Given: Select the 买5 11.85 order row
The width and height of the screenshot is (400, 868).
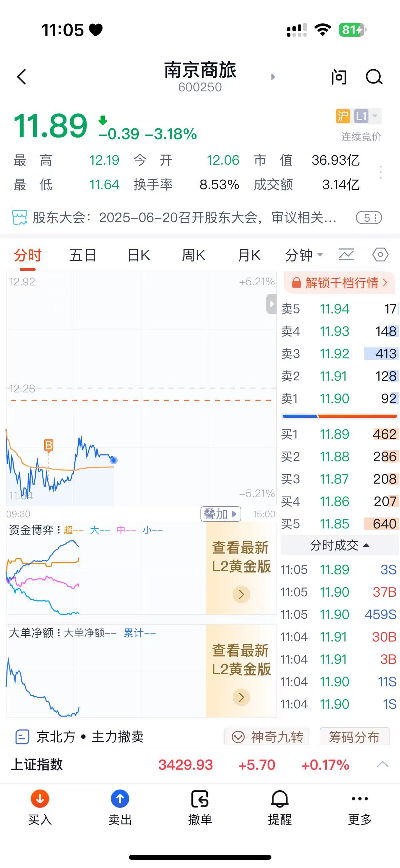Looking at the screenshot, I should click(x=339, y=524).
